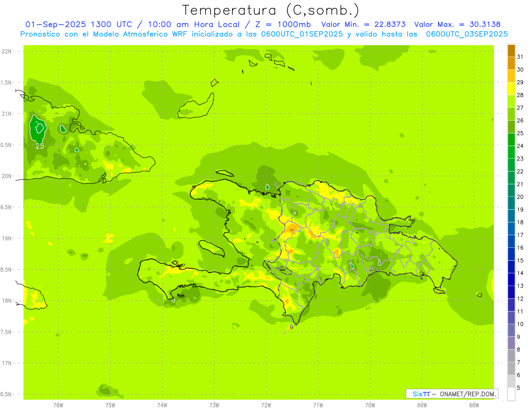Click the colorbar swatch between 22 and 23

click(x=511, y=165)
